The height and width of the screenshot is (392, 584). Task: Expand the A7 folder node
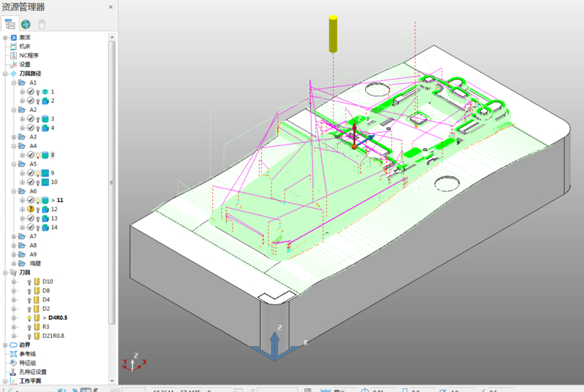coord(14,237)
